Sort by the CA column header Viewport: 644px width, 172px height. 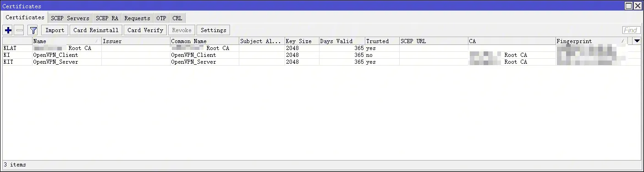click(512, 41)
